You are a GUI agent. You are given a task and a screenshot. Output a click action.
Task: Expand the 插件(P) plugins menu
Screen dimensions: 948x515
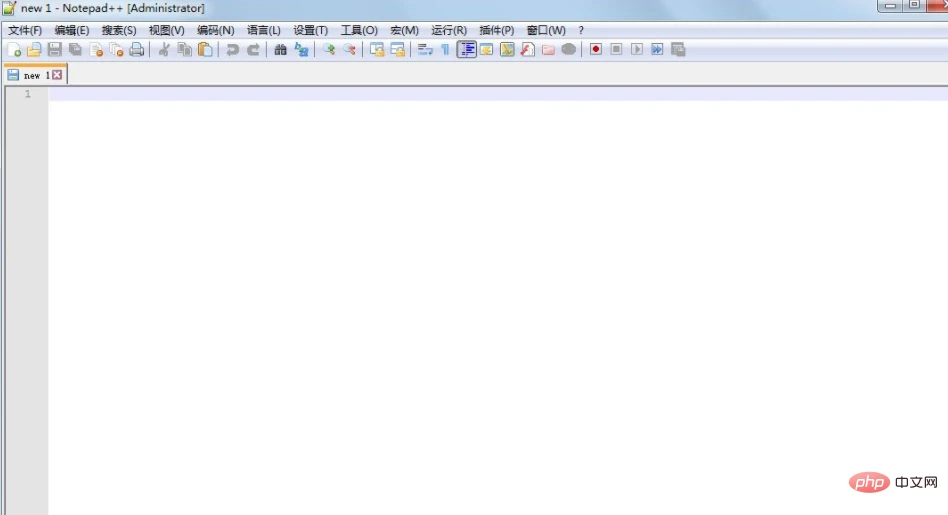tap(497, 30)
